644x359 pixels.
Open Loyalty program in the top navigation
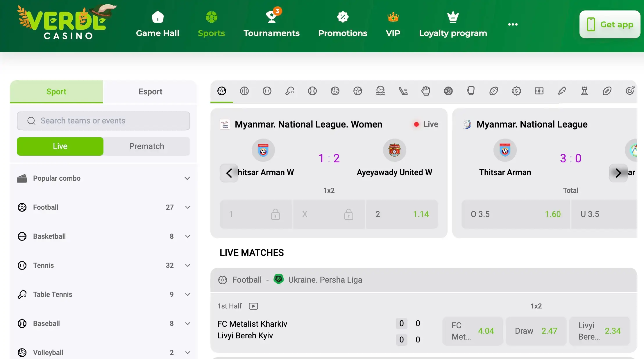click(453, 24)
